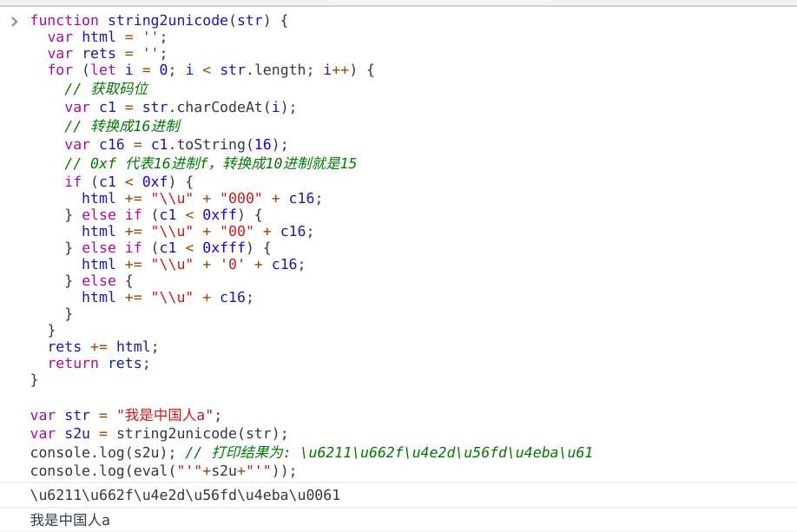Click the line "var html = '';"
Screen dimensions: 797x532
click(108, 37)
